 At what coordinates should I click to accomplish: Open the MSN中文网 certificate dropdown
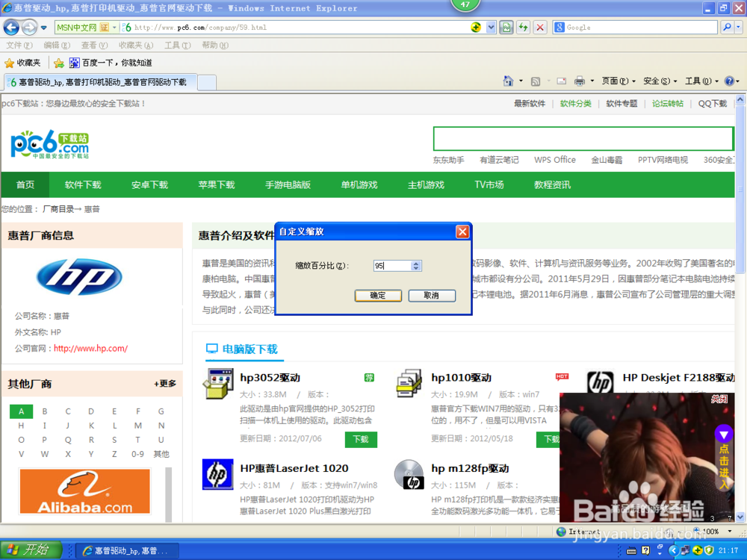point(114,28)
